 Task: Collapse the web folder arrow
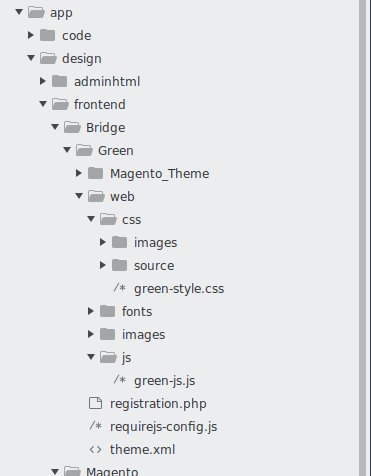tap(79, 196)
